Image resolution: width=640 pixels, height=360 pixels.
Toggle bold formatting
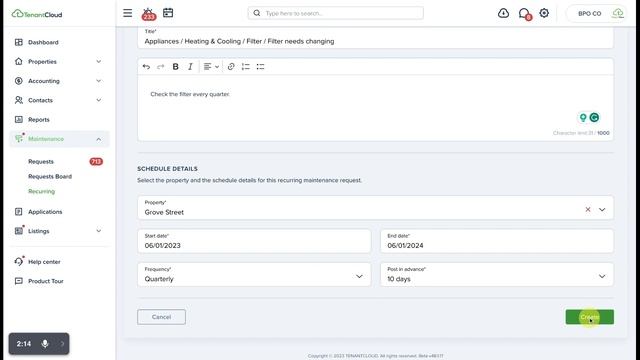[x=176, y=67]
